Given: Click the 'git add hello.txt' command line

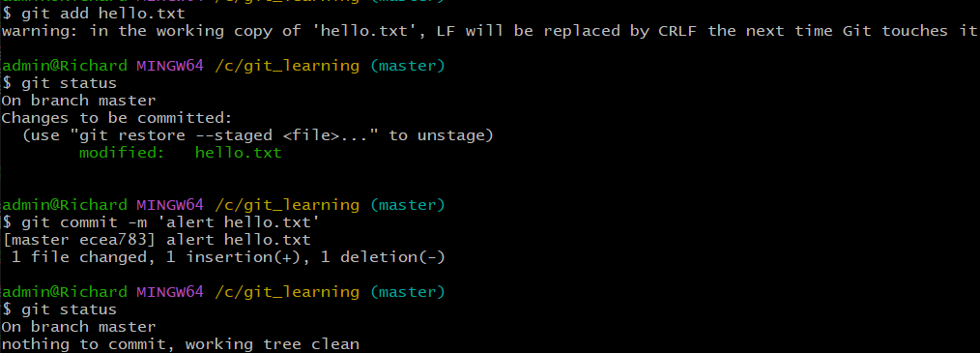Looking at the screenshot, I should (x=94, y=14).
